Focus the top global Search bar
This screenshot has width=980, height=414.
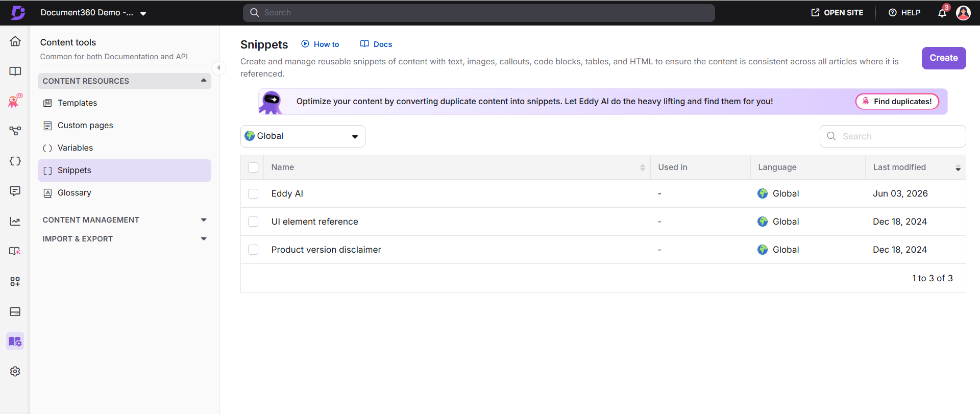click(479, 13)
